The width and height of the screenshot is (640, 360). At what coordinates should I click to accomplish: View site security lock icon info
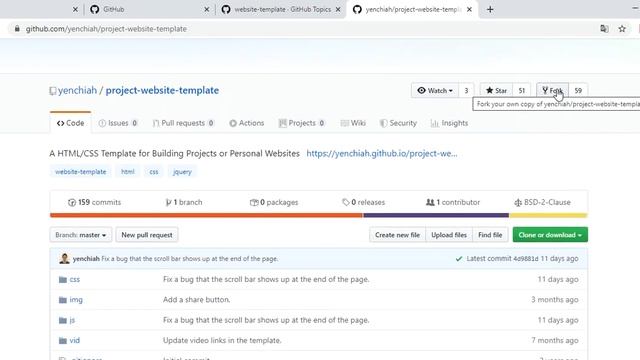pyautogui.click(x=17, y=29)
